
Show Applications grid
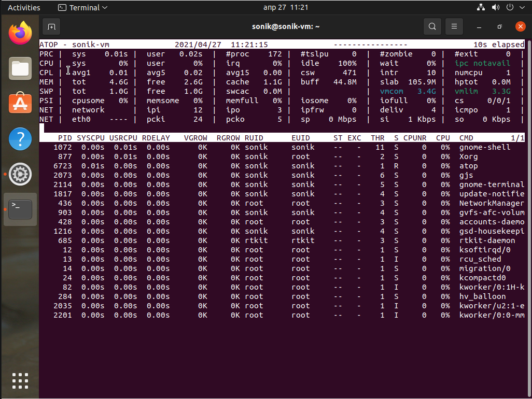(20, 380)
